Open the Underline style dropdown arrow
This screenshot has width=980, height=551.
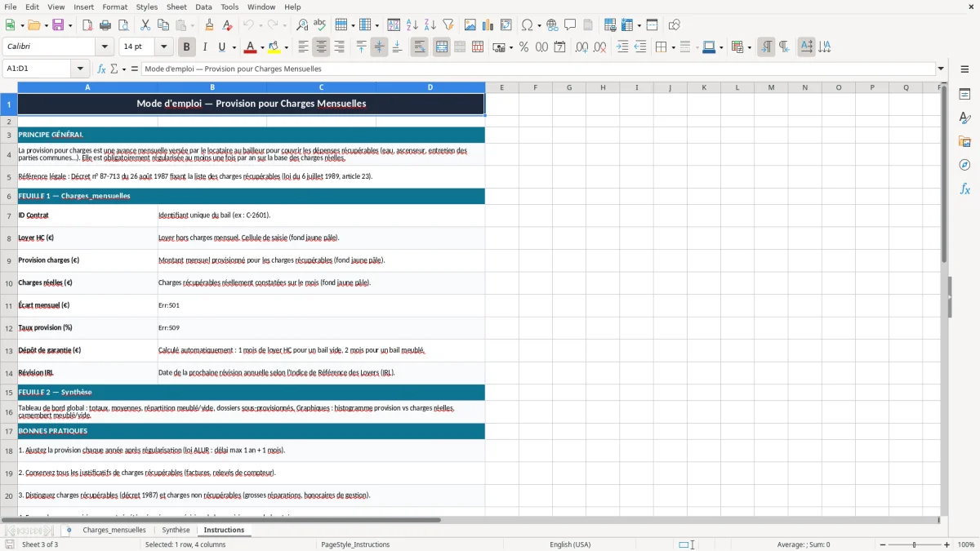[234, 47]
